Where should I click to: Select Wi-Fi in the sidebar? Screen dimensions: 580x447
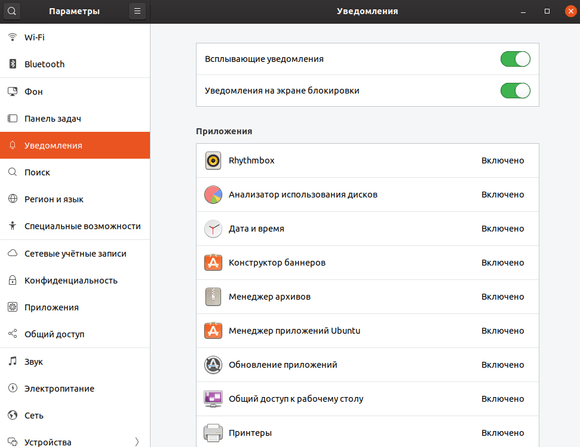(75, 37)
